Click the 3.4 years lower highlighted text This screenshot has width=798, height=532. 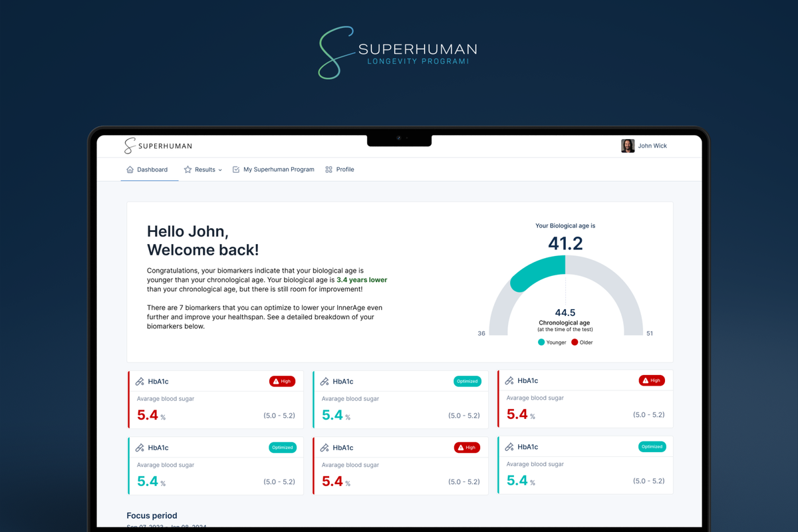coord(362,280)
